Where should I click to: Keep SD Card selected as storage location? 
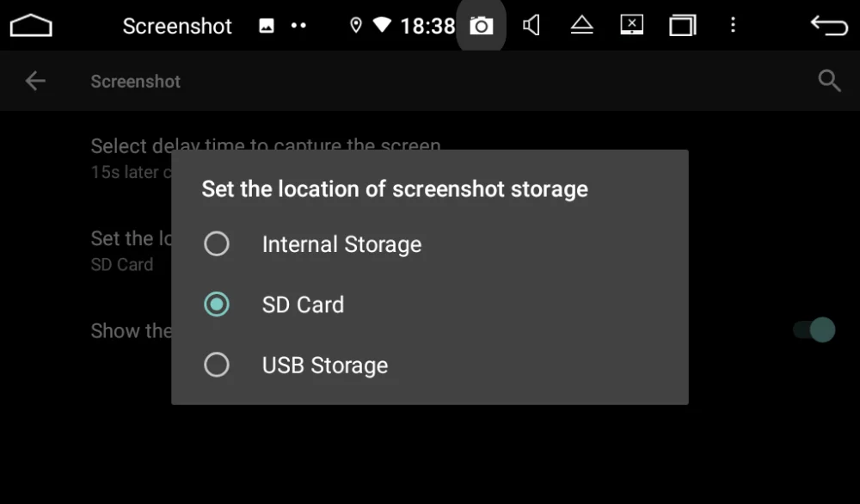tap(216, 304)
